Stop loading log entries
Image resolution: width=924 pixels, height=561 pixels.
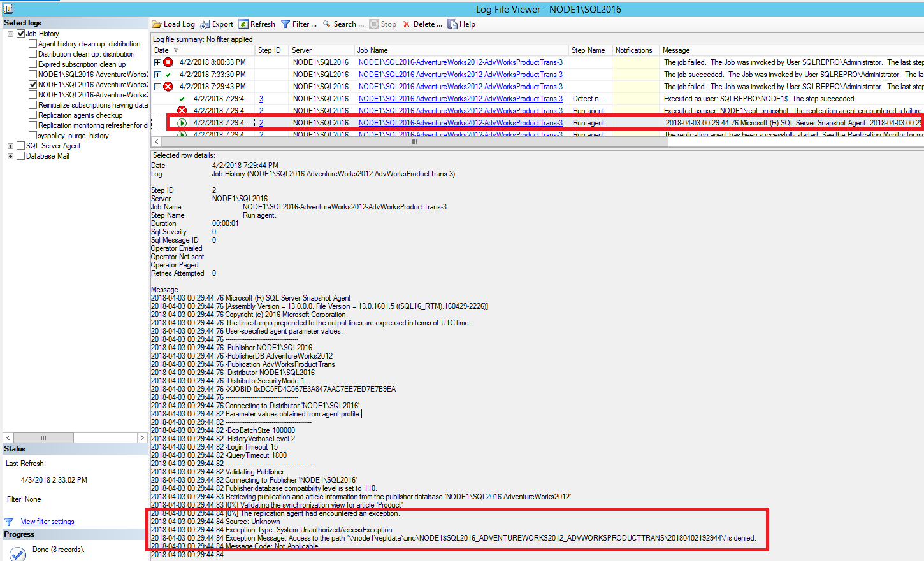click(383, 24)
